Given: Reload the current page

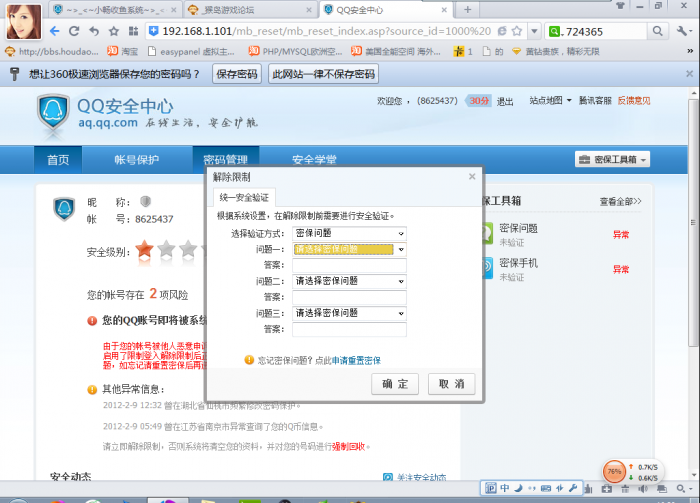Looking at the screenshot, I should [x=74, y=31].
